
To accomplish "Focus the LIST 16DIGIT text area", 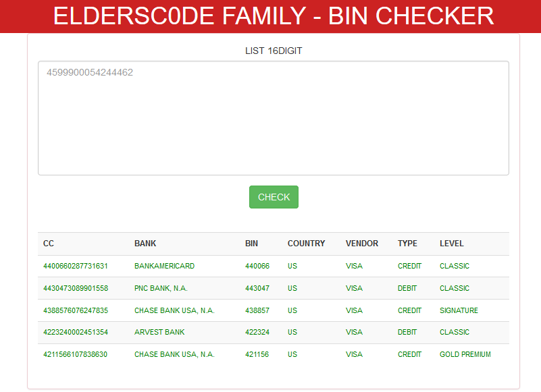I will tap(274, 118).
